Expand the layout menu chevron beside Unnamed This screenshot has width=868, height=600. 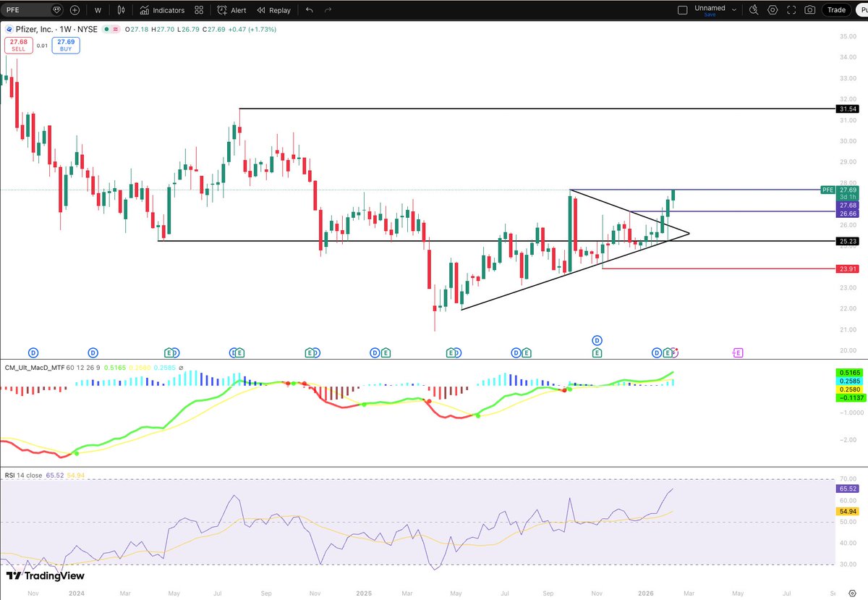735,10
